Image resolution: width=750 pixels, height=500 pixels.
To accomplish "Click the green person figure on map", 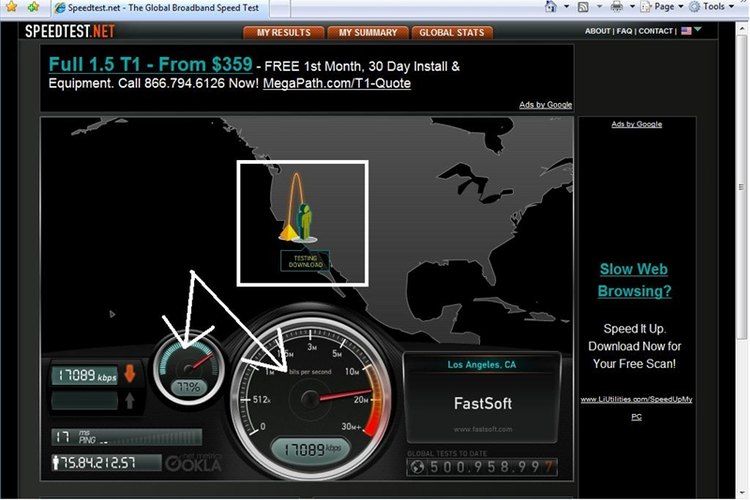I will tap(304, 221).
